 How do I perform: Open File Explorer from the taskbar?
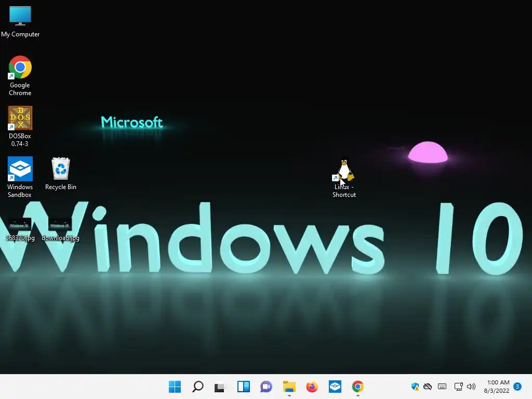pyautogui.click(x=289, y=387)
